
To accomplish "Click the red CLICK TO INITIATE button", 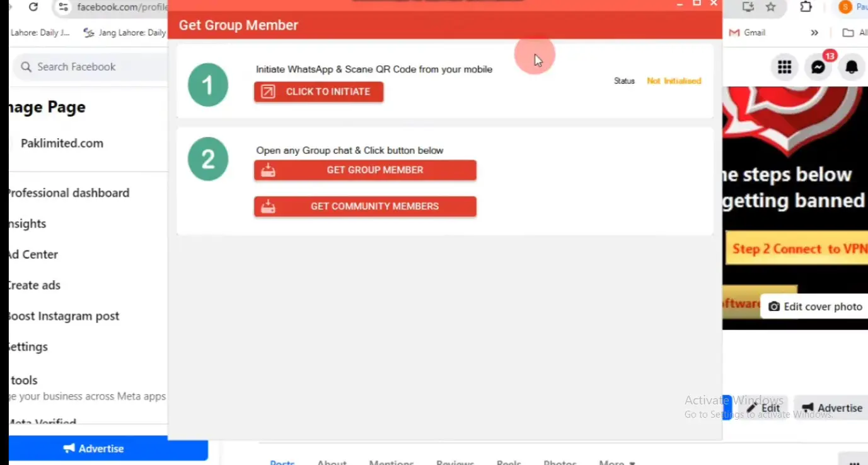I will pos(318,91).
